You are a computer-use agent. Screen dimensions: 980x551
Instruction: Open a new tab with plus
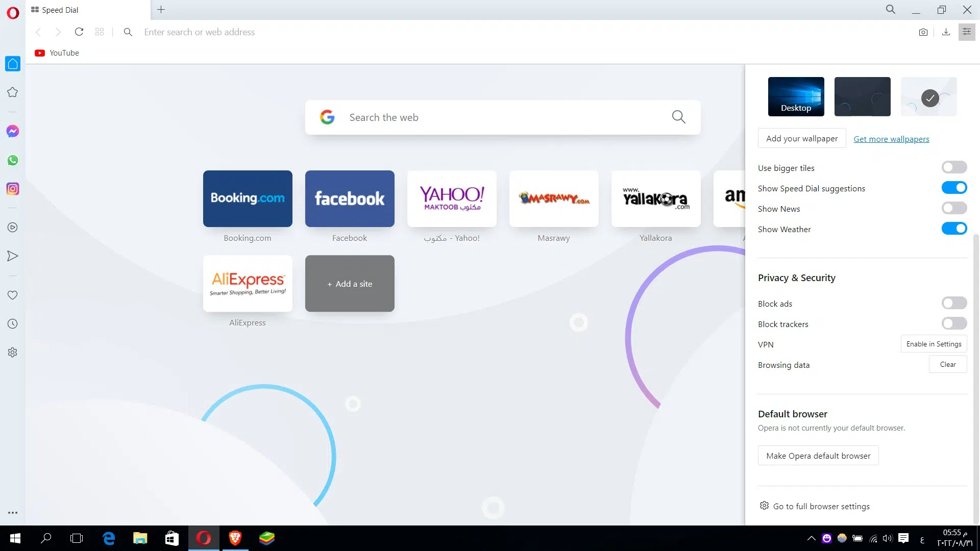[x=161, y=10]
